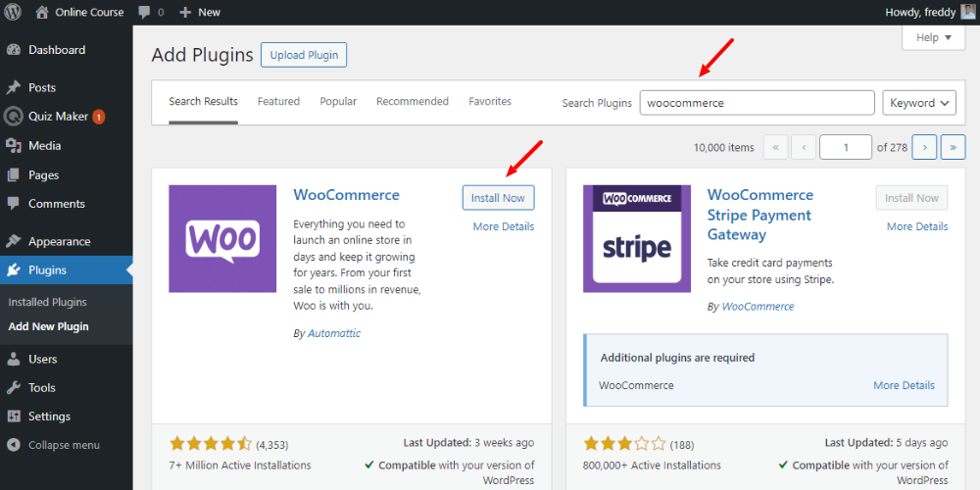The height and width of the screenshot is (490, 980).
Task: Click the comments bubble icon in admin bar
Action: [146, 12]
